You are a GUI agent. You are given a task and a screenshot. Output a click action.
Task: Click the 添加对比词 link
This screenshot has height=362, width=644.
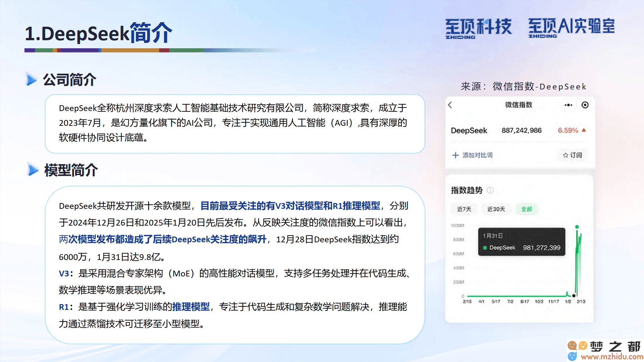pyautogui.click(x=478, y=155)
